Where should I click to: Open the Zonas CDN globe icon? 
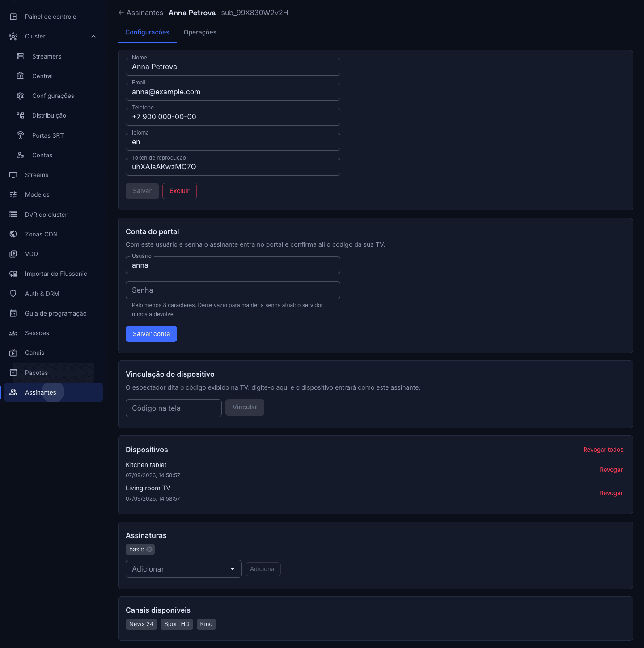click(x=13, y=234)
